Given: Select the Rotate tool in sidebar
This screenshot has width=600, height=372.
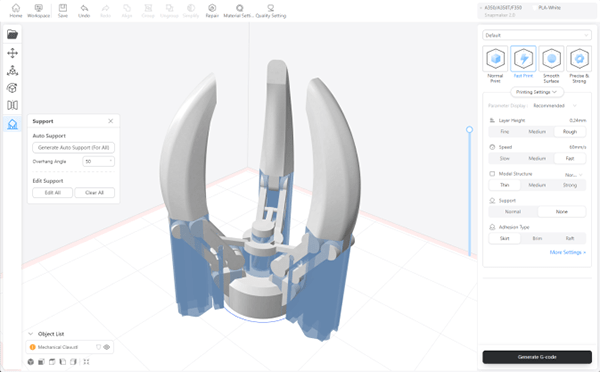Looking at the screenshot, I should pos(12,88).
